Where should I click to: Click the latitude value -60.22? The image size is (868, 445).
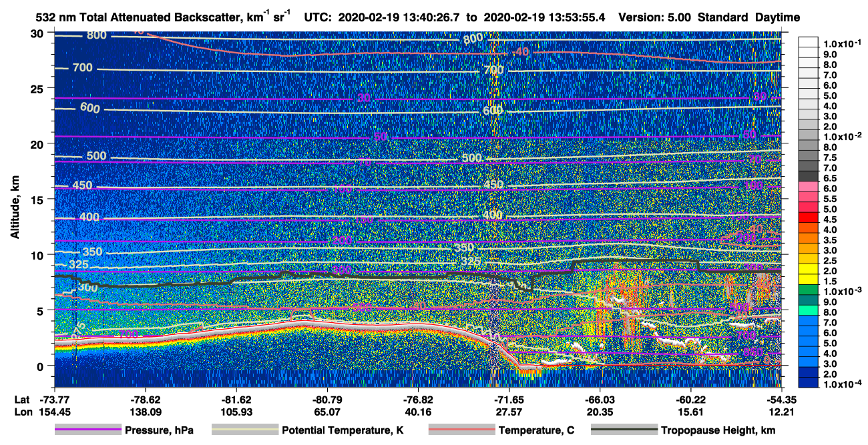point(690,399)
